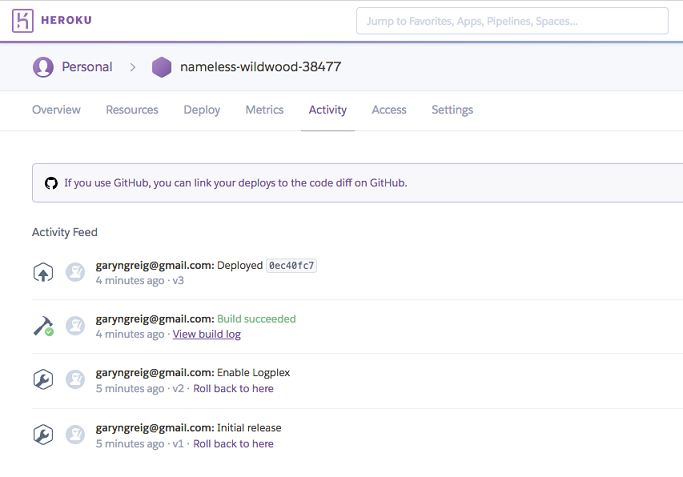Click the user avatar beside the Deployed entry

coord(75,272)
